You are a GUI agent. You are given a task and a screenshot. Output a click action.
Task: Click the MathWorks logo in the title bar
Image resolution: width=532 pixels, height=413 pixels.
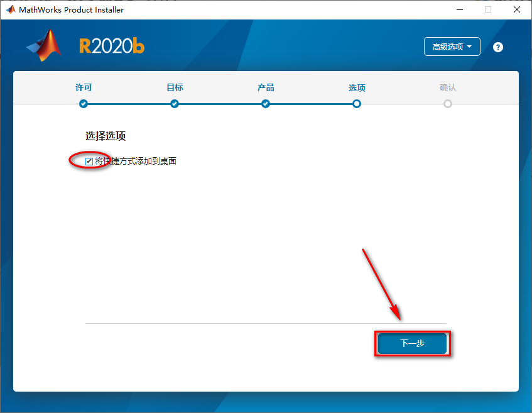pos(9,9)
